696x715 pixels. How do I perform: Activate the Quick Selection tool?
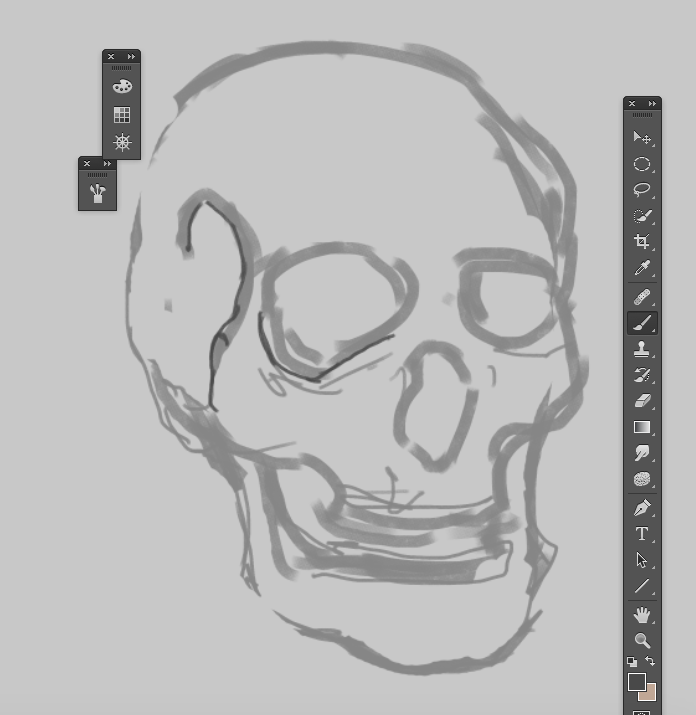click(x=642, y=216)
